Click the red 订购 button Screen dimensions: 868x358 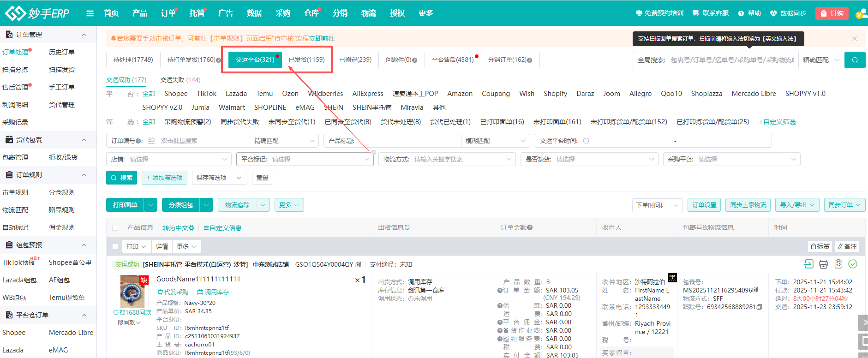(832, 13)
